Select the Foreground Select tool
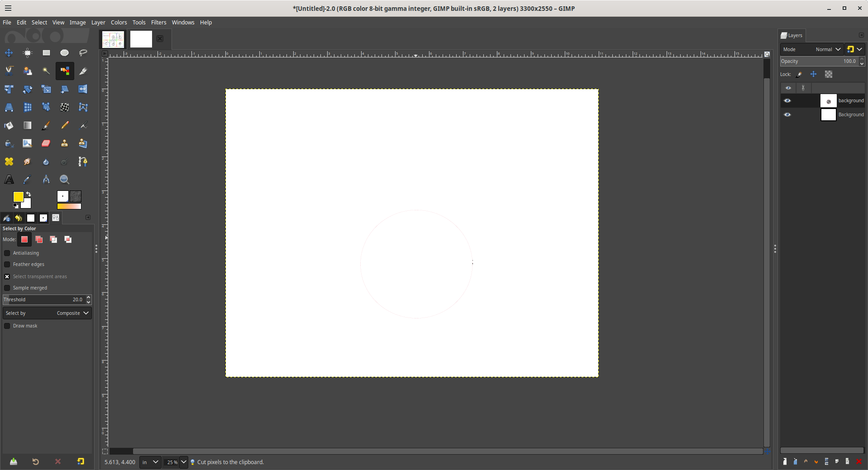Viewport: 868px width, 470px height. (28, 71)
